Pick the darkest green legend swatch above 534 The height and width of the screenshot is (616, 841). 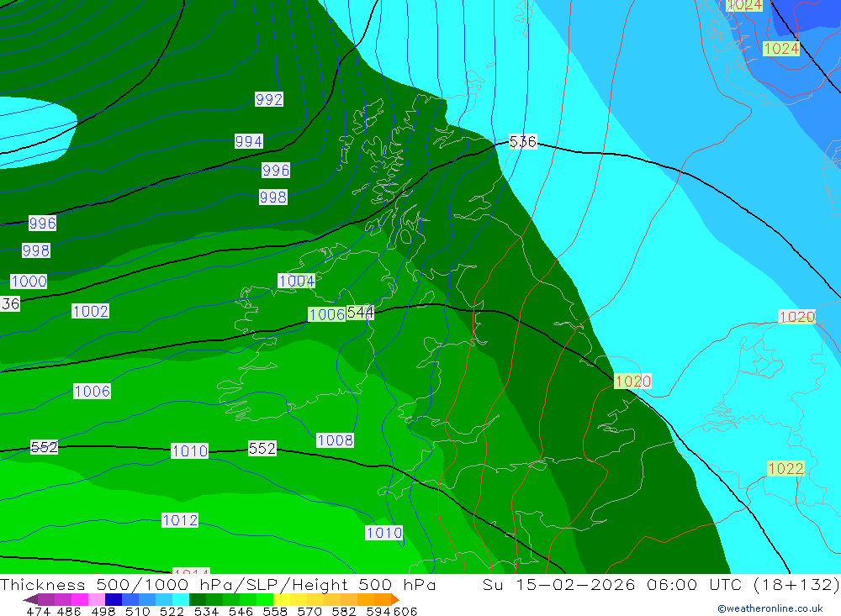click(198, 599)
